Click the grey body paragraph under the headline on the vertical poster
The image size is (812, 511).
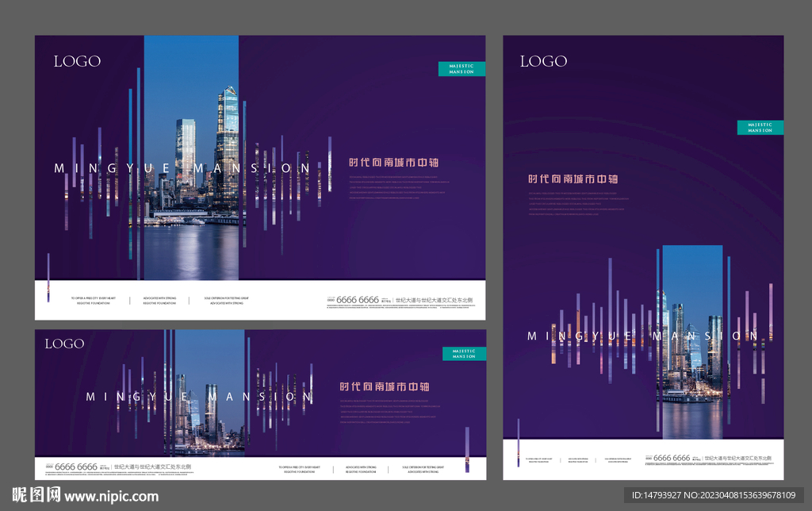578,204
